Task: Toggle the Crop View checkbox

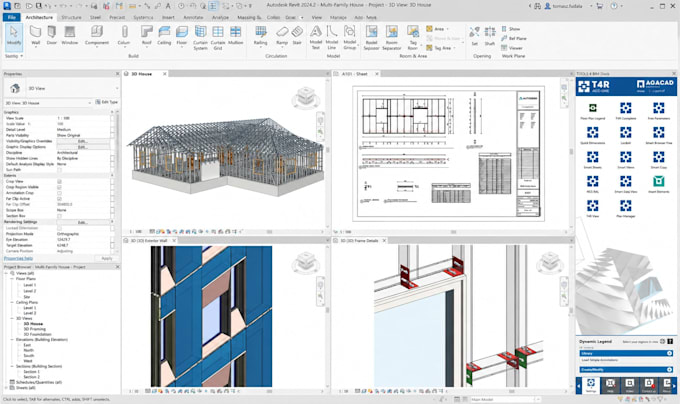Action: click(59, 181)
